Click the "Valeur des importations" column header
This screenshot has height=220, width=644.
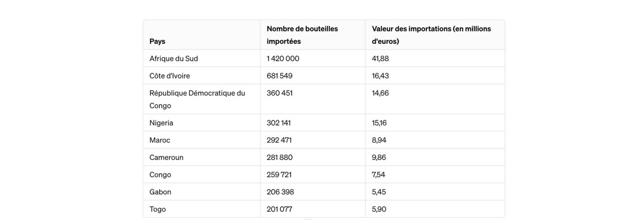pyautogui.click(x=431, y=35)
